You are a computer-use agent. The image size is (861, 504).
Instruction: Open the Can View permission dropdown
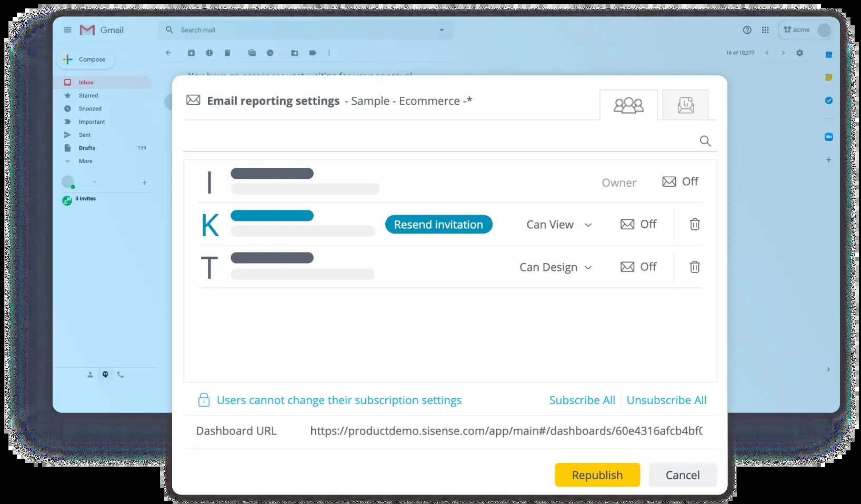559,225
